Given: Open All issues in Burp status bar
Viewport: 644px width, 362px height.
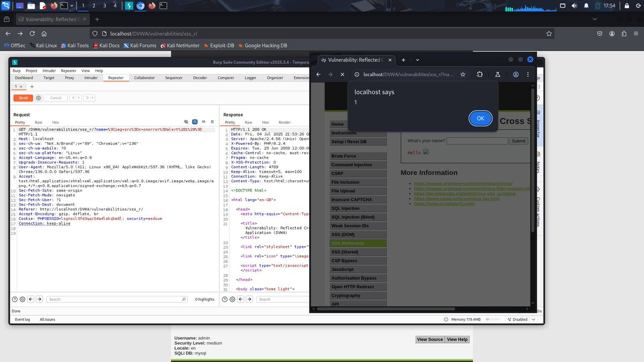Looking at the screenshot, I should click(47, 320).
